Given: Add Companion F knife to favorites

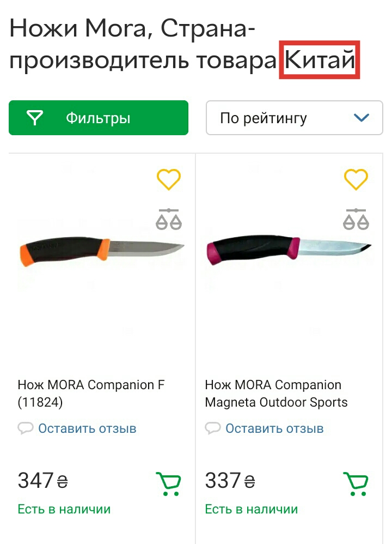Looking at the screenshot, I should click(169, 180).
